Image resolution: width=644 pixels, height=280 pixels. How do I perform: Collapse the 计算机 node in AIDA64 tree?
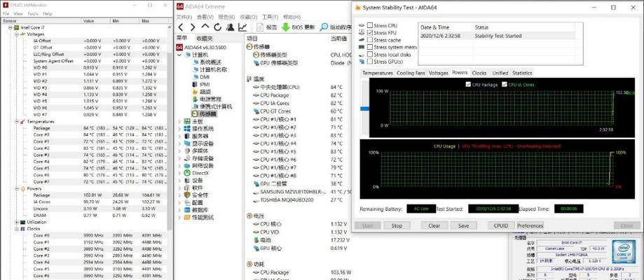[x=179, y=55]
